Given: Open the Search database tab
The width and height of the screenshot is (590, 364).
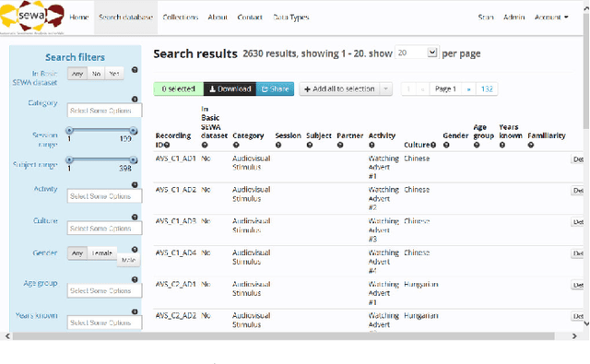Looking at the screenshot, I should click(125, 18).
